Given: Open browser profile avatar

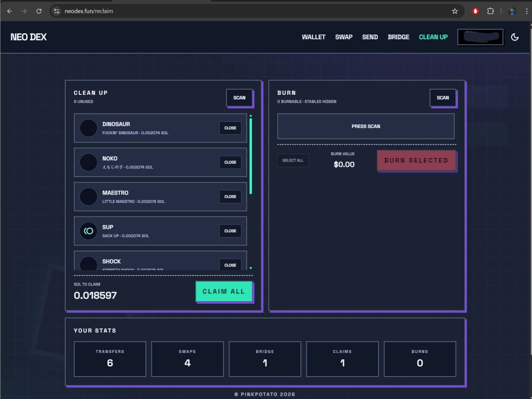Looking at the screenshot, I should point(512,11).
